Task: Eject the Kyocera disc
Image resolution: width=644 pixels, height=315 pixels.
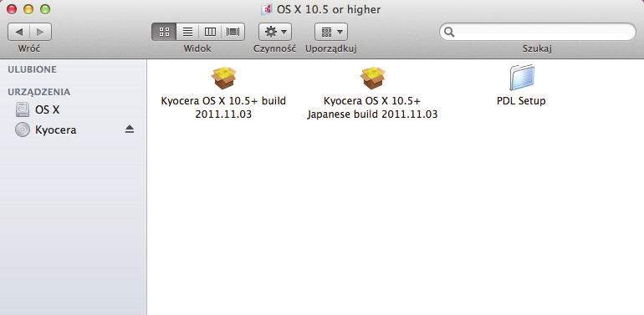Action: point(130,130)
